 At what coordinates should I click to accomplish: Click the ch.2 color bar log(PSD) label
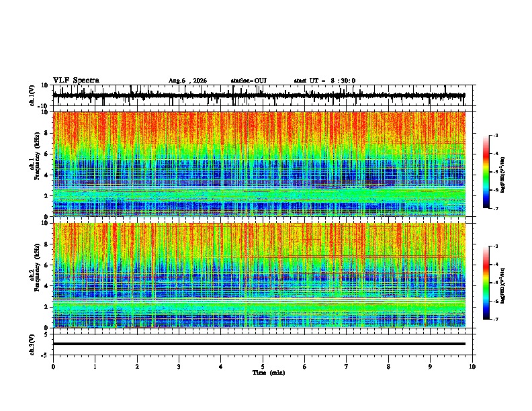click(x=503, y=286)
